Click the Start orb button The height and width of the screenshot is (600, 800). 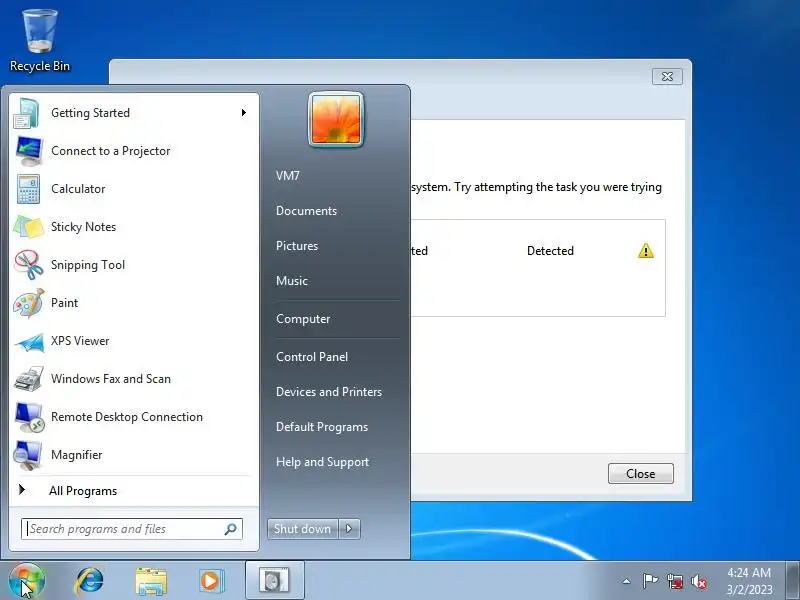point(27,581)
